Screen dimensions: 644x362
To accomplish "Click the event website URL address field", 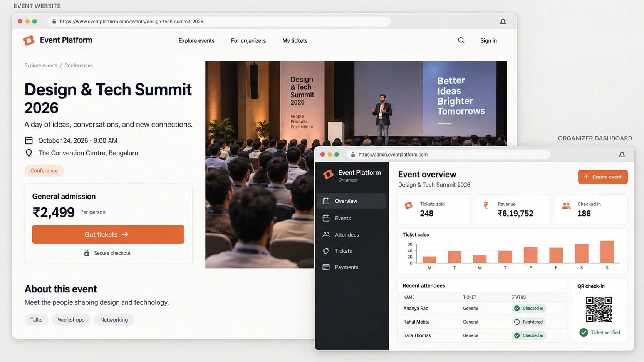I will [220, 22].
